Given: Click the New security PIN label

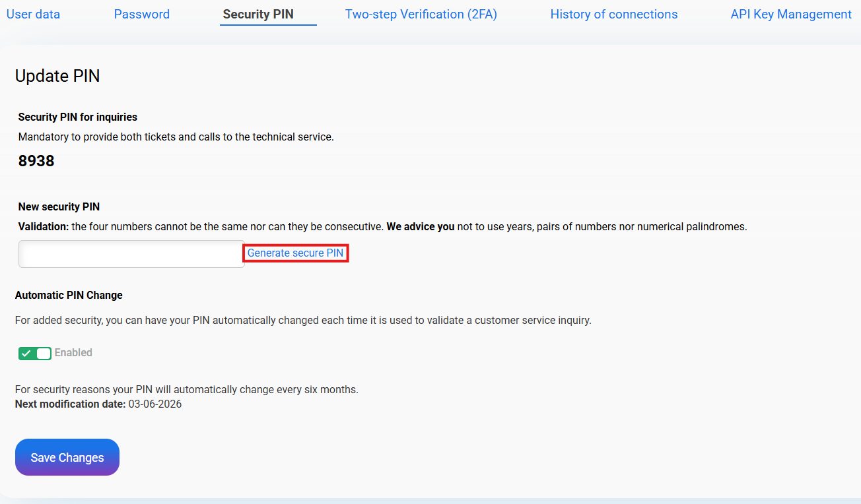Looking at the screenshot, I should 59,206.
